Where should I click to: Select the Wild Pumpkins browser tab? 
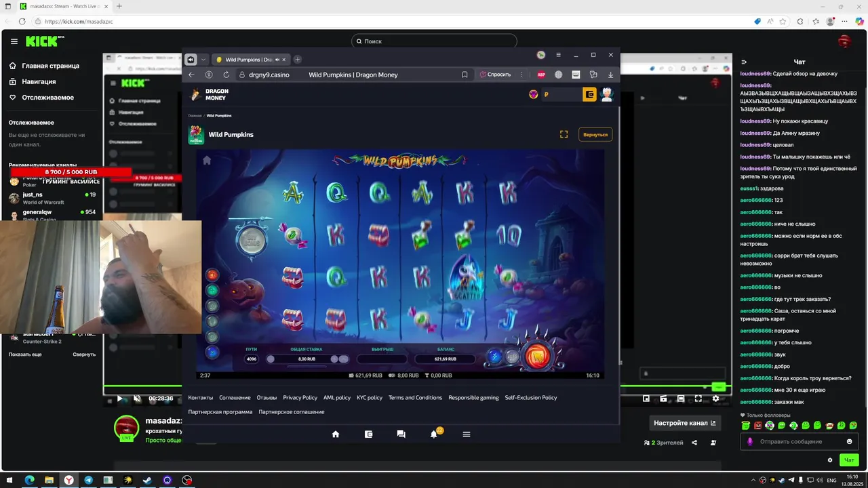click(250, 60)
